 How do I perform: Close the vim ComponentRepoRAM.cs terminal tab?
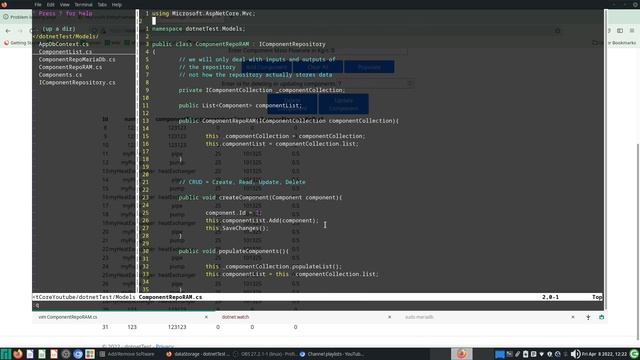(206, 317)
